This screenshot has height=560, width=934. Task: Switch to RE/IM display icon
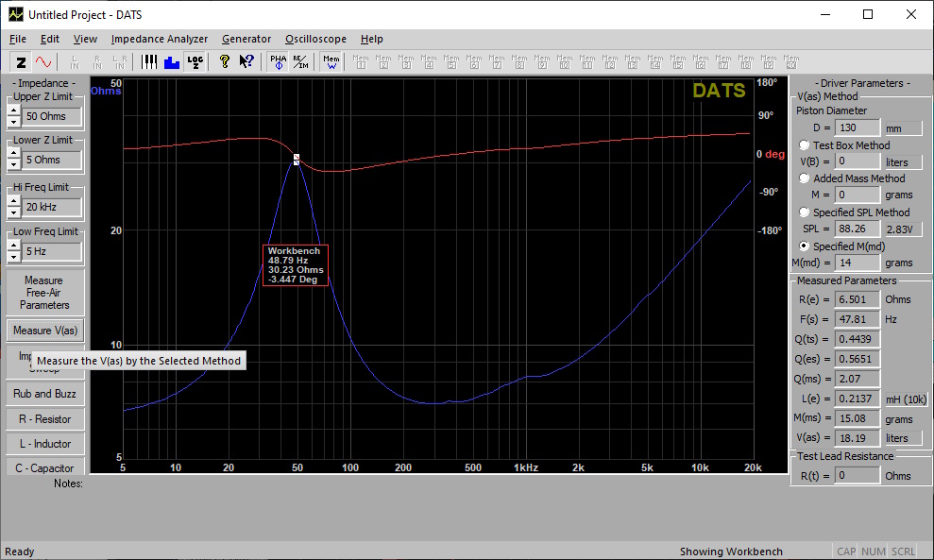(300, 62)
